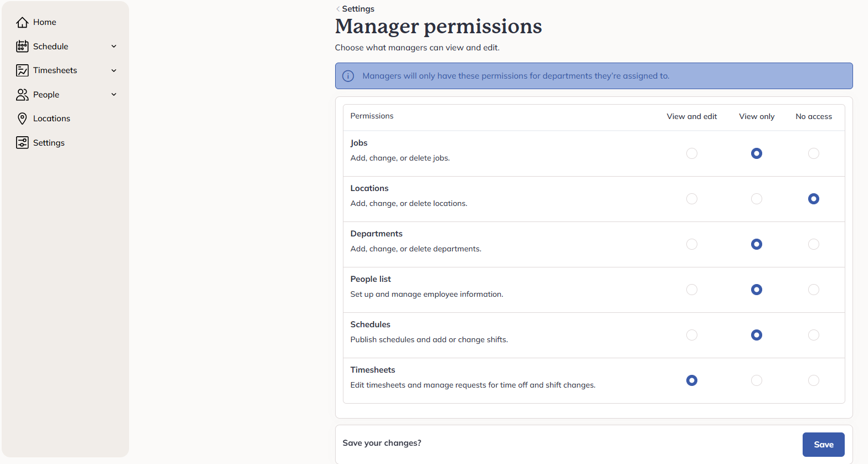Screen dimensions: 868x464
Task: Expand the Schedule menu chevron
Action: 114,47
